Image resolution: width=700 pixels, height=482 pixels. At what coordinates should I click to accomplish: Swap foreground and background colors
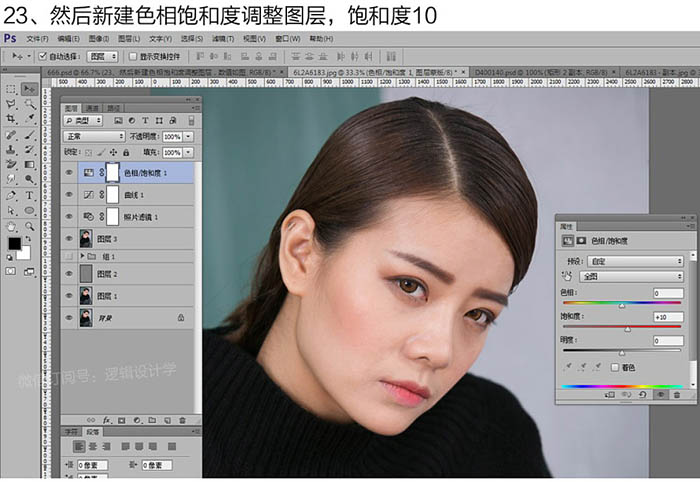(x=28, y=238)
